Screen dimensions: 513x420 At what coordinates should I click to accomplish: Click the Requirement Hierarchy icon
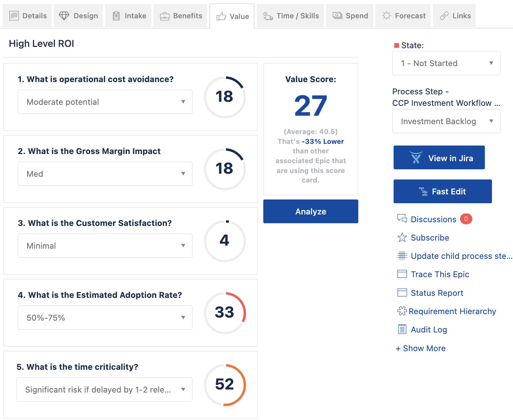click(402, 311)
